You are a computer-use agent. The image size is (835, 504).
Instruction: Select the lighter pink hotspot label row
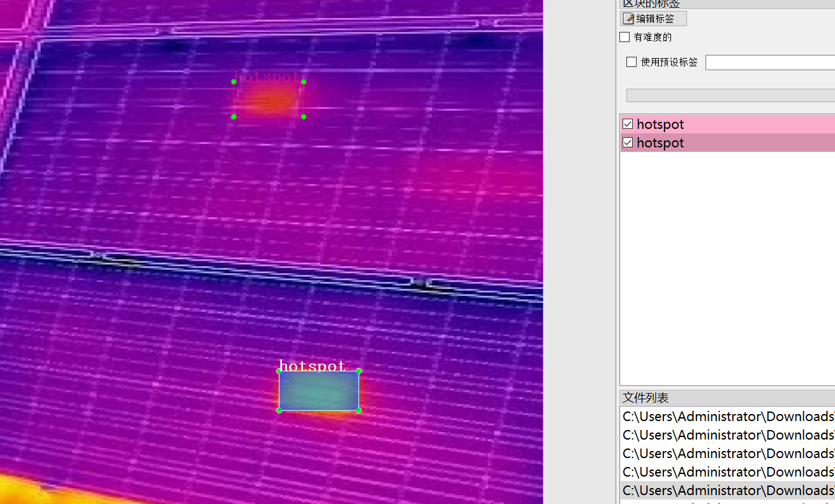728,124
